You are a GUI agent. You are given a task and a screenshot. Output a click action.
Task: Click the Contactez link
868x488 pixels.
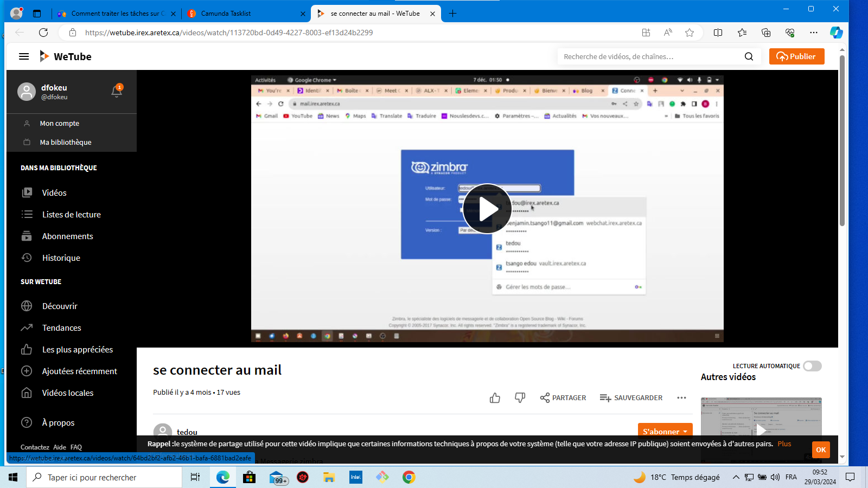[35, 447]
